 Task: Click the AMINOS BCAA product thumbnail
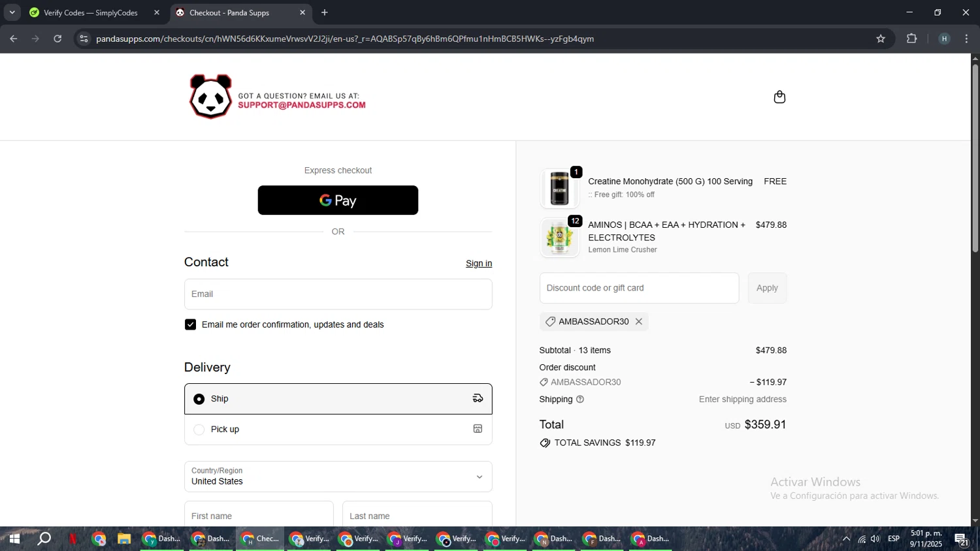click(559, 237)
